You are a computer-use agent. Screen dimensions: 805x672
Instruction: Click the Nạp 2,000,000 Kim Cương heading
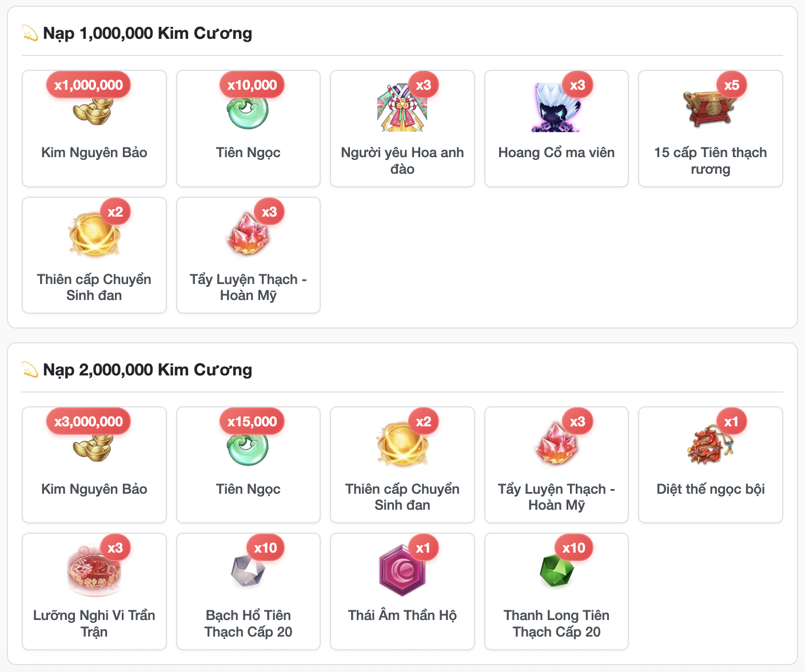click(148, 370)
